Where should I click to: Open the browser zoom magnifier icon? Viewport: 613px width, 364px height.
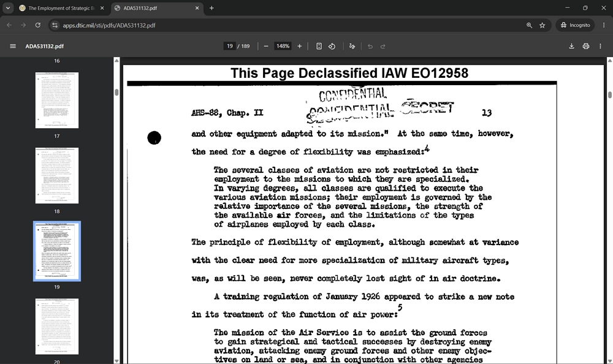[530, 25]
